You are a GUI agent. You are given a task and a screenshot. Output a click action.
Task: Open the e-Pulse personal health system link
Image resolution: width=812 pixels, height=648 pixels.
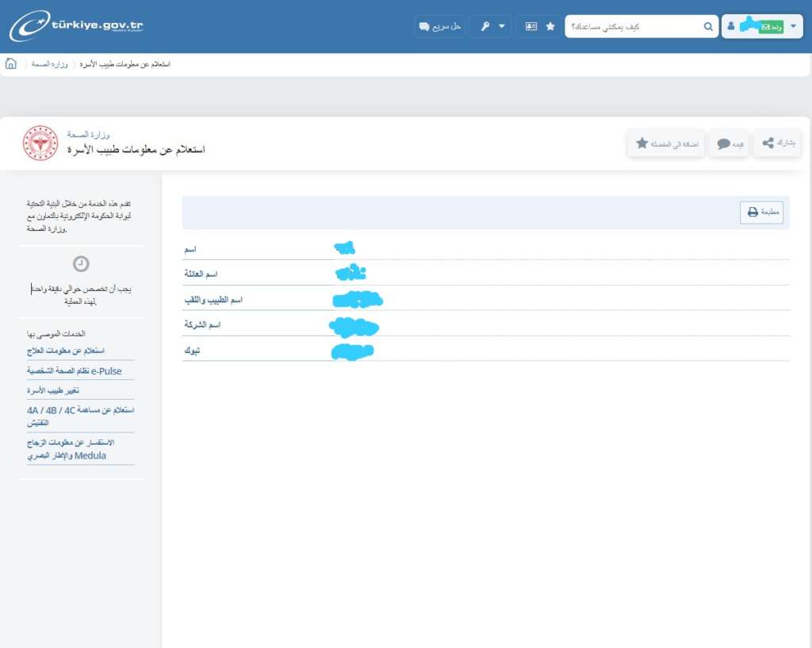pyautogui.click(x=75, y=370)
